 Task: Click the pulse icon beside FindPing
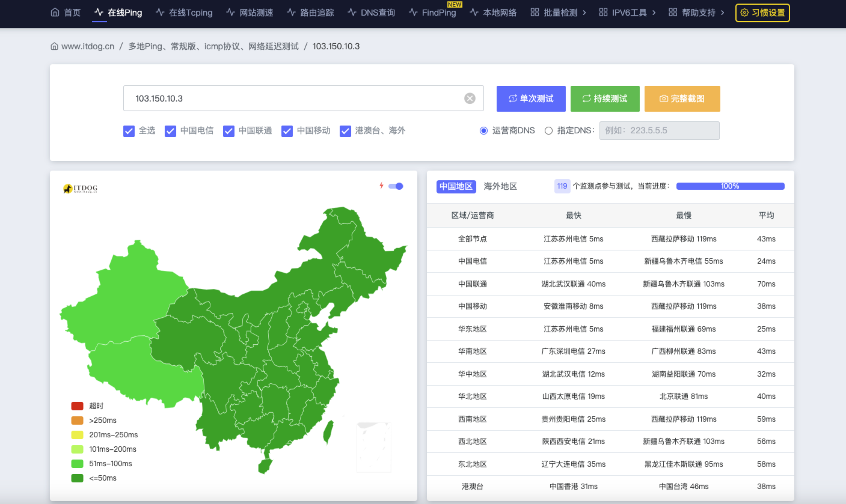413,12
